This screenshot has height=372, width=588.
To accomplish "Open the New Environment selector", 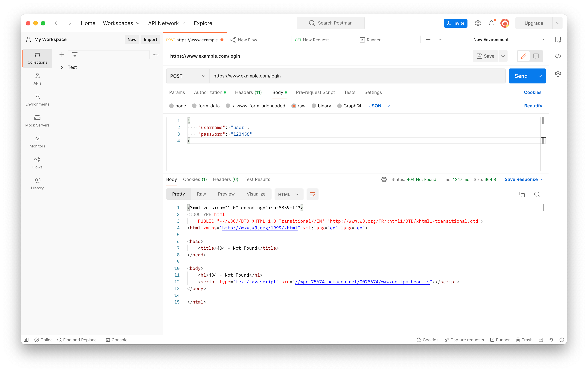I will click(509, 39).
